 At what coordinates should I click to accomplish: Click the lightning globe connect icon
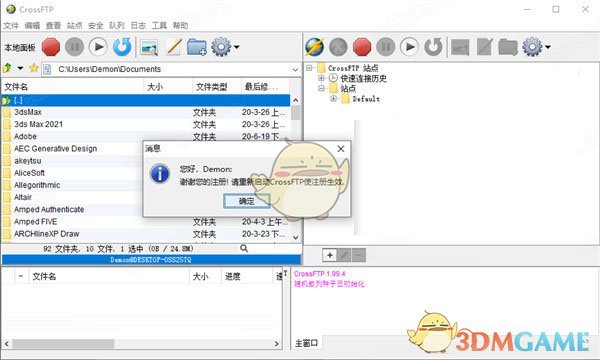point(315,47)
